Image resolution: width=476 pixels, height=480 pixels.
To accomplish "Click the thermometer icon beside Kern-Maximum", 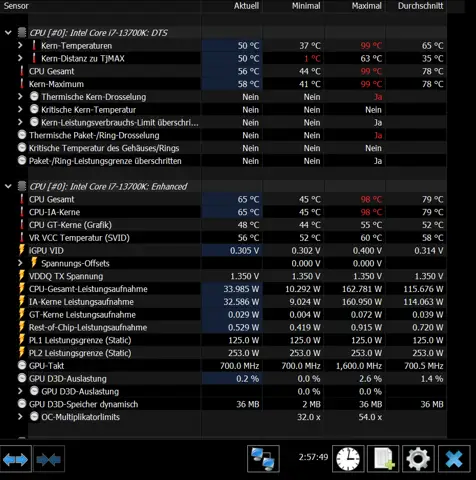I will point(22,84).
